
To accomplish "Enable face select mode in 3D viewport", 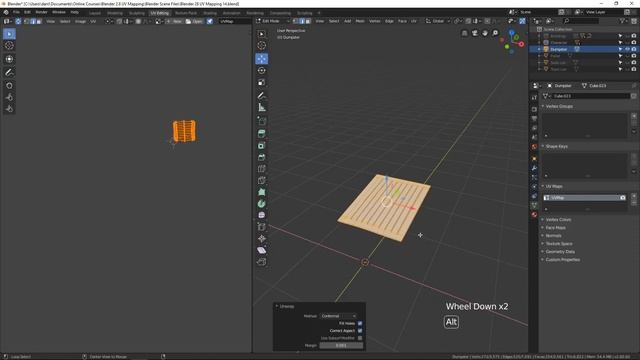I will 308,21.
